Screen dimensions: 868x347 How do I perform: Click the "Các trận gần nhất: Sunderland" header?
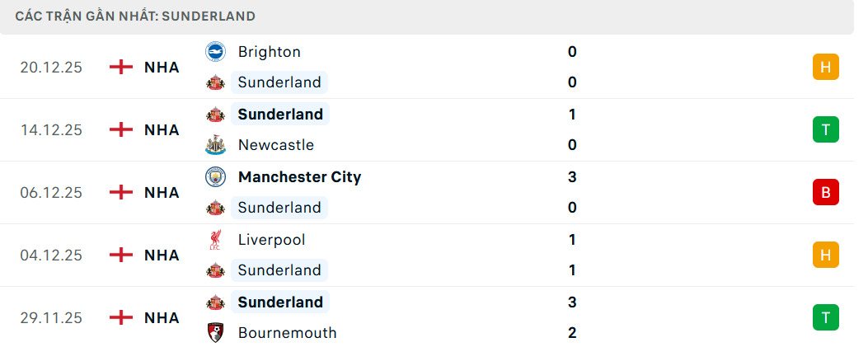tap(135, 16)
